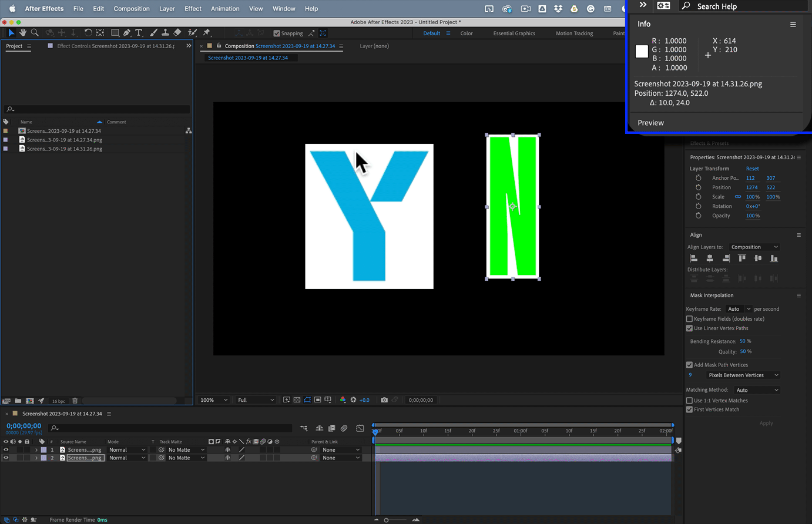Toggle the Scale constrain proportions link
This screenshot has width=812, height=524.
[738, 197]
